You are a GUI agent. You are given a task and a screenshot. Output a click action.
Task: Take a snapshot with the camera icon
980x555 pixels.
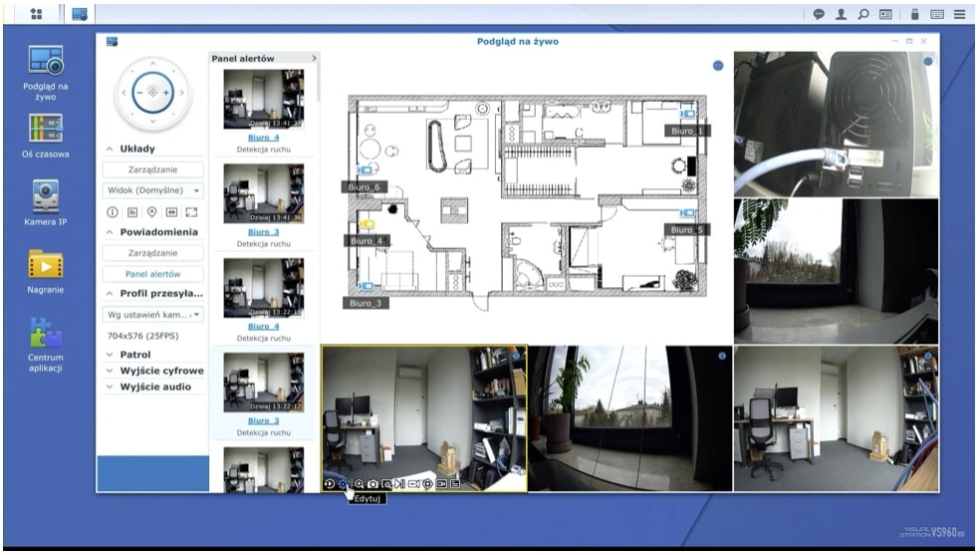[372, 483]
